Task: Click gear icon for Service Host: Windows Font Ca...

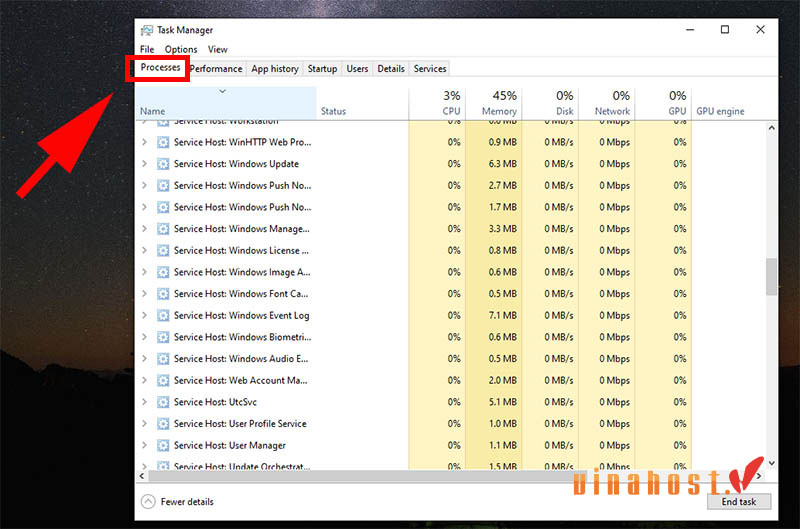Action: pyautogui.click(x=163, y=294)
